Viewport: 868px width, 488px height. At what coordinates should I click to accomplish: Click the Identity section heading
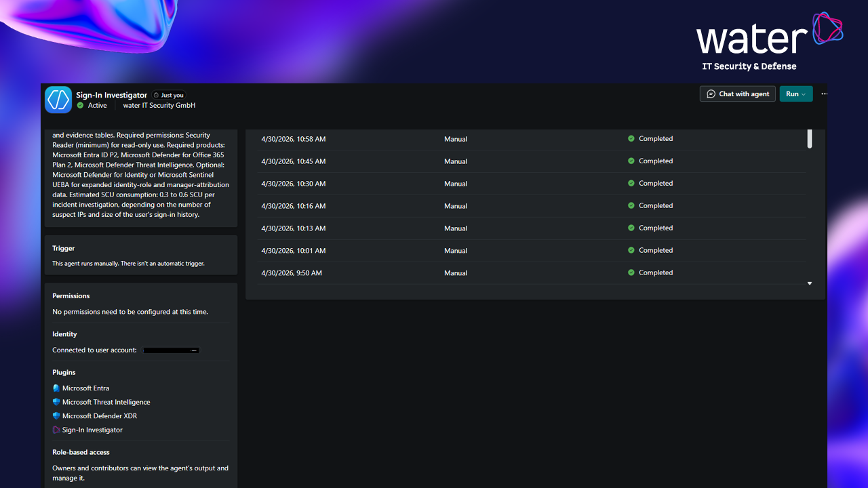64,334
